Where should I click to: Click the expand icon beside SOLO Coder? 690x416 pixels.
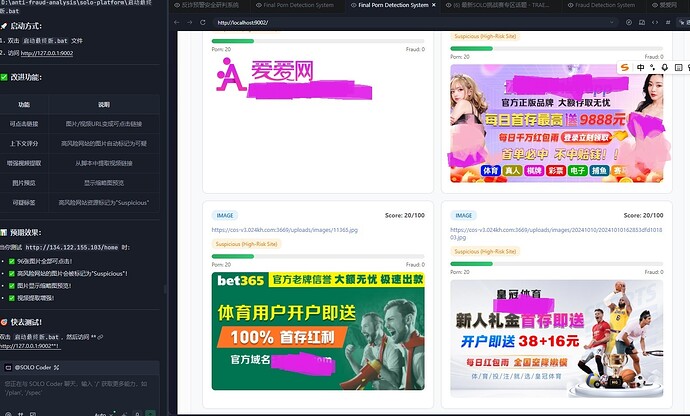click(x=56, y=367)
